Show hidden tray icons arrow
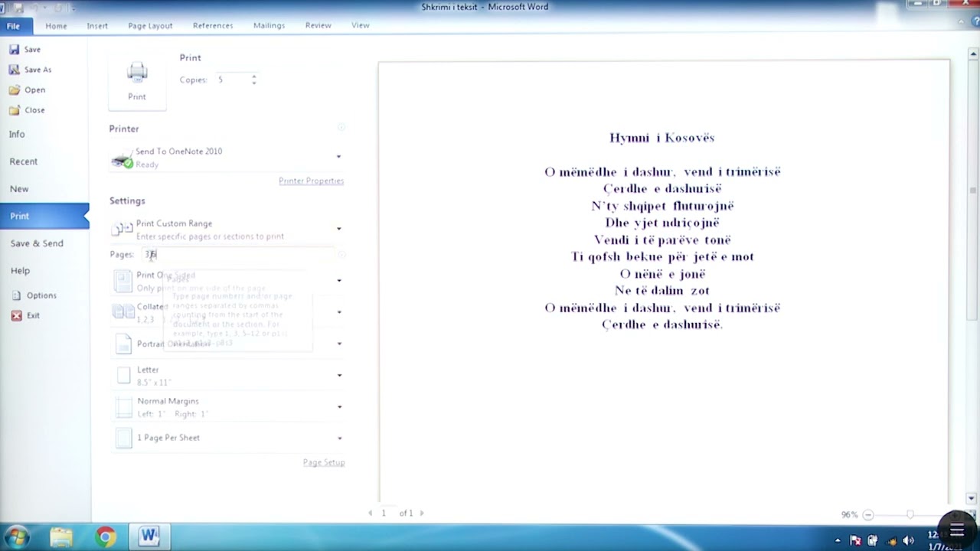980x551 pixels. pos(838,540)
